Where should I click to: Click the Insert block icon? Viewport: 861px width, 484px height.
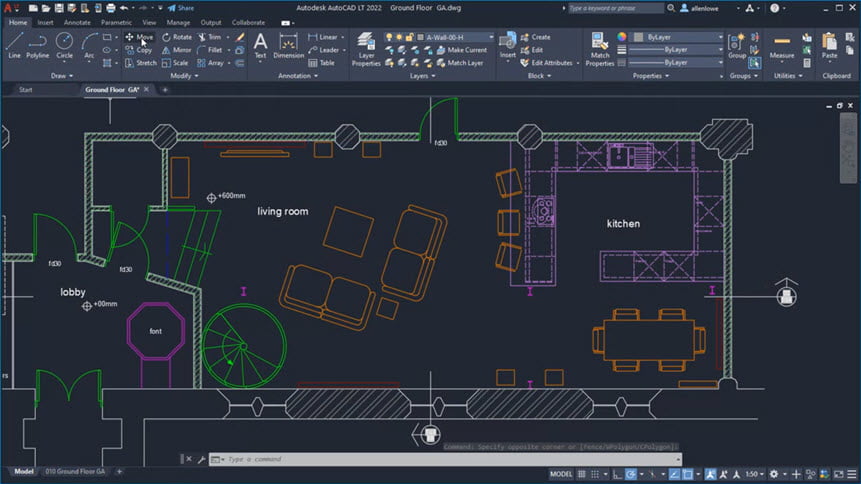coord(507,45)
